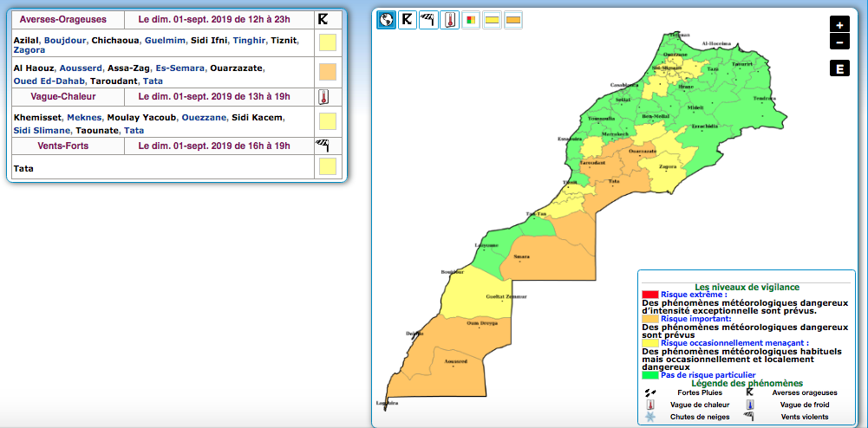Select the windsock strong winds filter icon
The width and height of the screenshot is (868, 428).
pos(428,20)
